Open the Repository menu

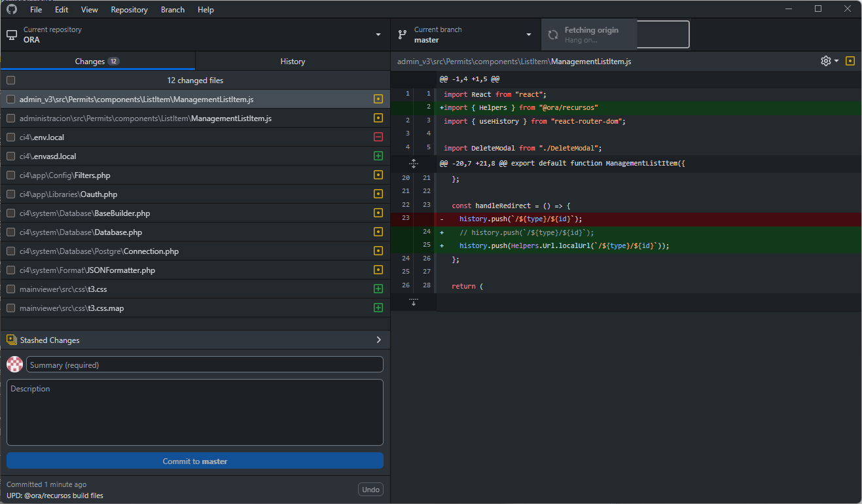[x=129, y=10]
